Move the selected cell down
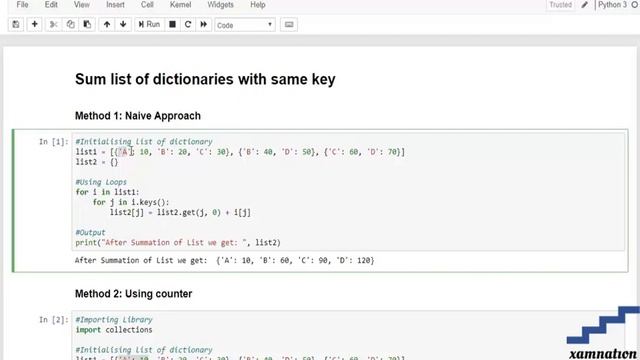 [x=123, y=24]
